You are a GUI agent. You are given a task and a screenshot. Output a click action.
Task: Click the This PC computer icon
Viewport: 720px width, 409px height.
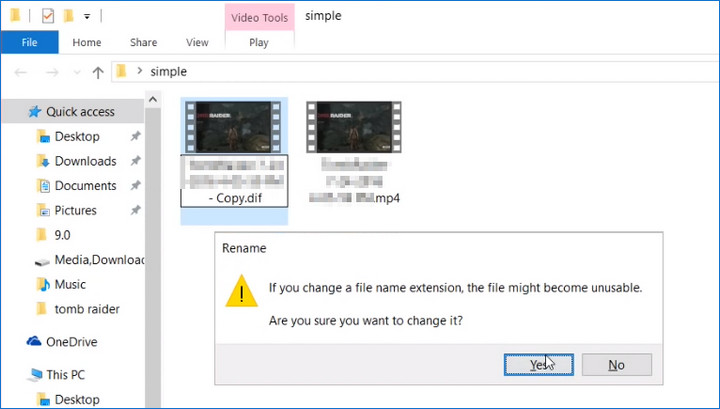coord(34,375)
